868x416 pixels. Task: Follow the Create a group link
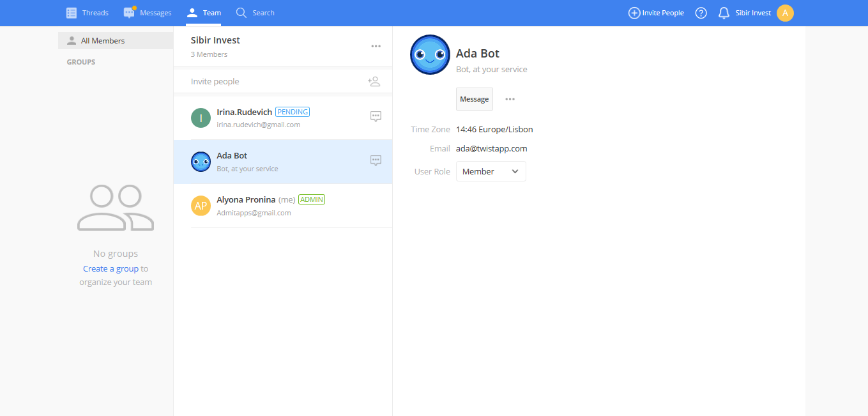coord(110,269)
